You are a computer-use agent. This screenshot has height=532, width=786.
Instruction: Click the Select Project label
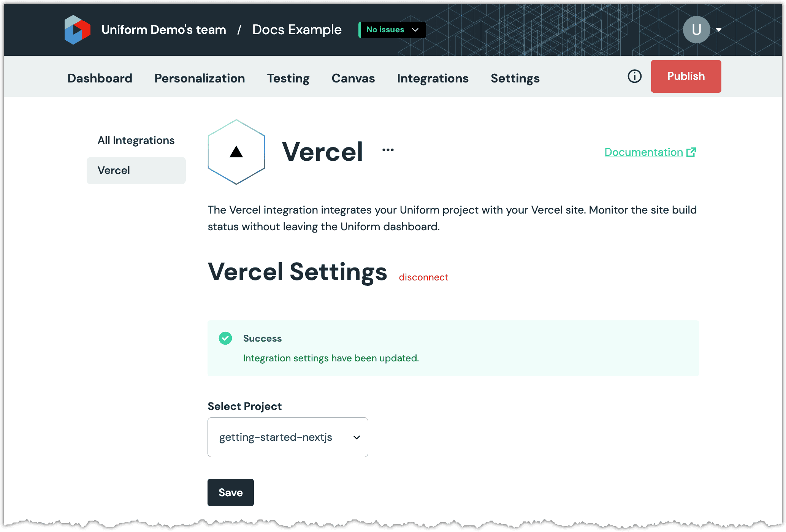244,406
